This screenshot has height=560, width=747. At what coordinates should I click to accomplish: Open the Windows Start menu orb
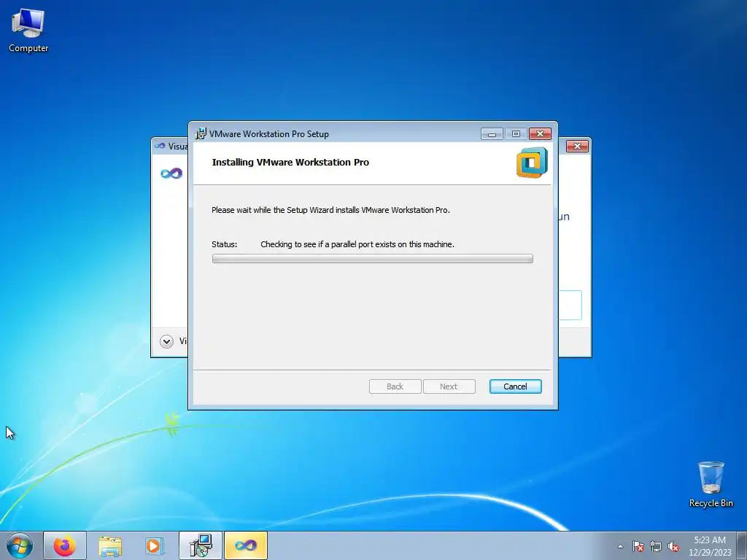(20, 545)
